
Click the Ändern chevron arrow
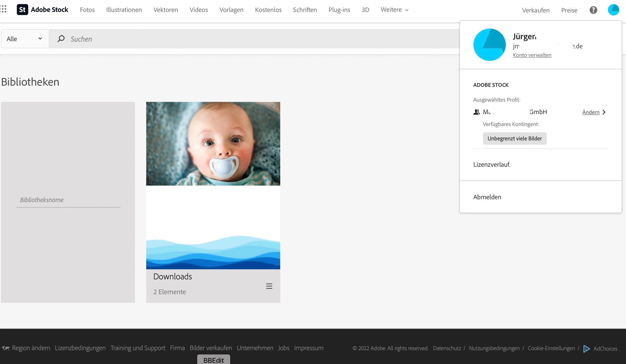click(x=604, y=112)
